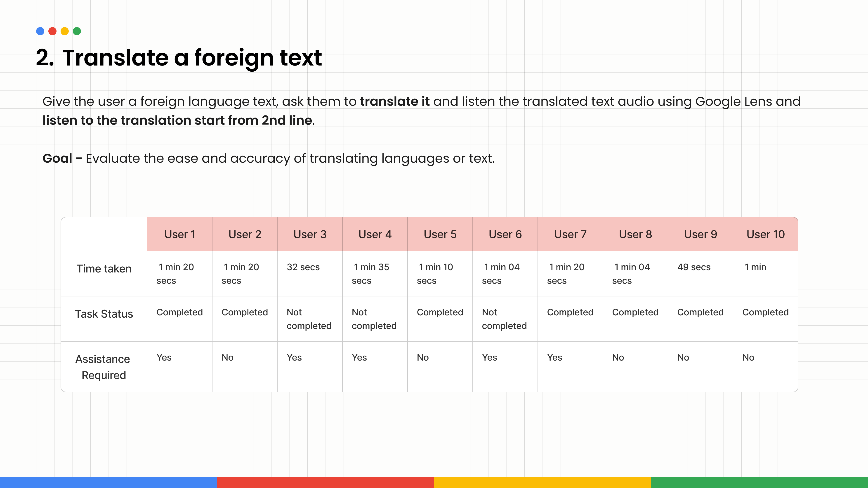868x488 pixels.
Task: Click the blue segment of bottom bar
Action: point(108,482)
